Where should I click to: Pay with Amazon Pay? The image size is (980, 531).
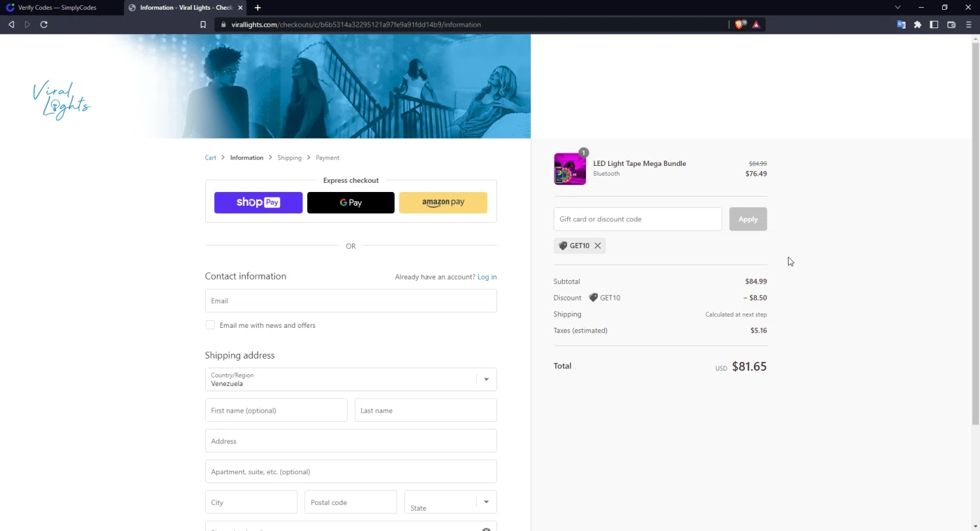click(x=443, y=202)
